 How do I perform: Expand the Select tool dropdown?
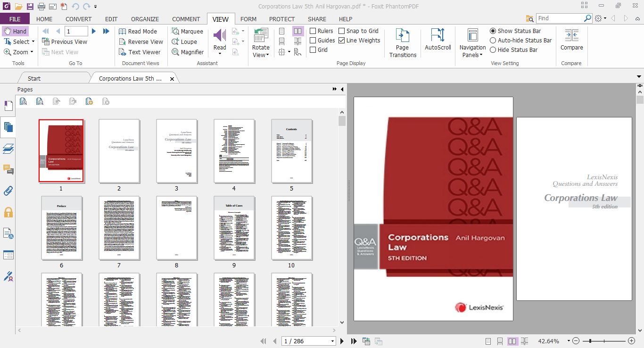click(x=33, y=41)
